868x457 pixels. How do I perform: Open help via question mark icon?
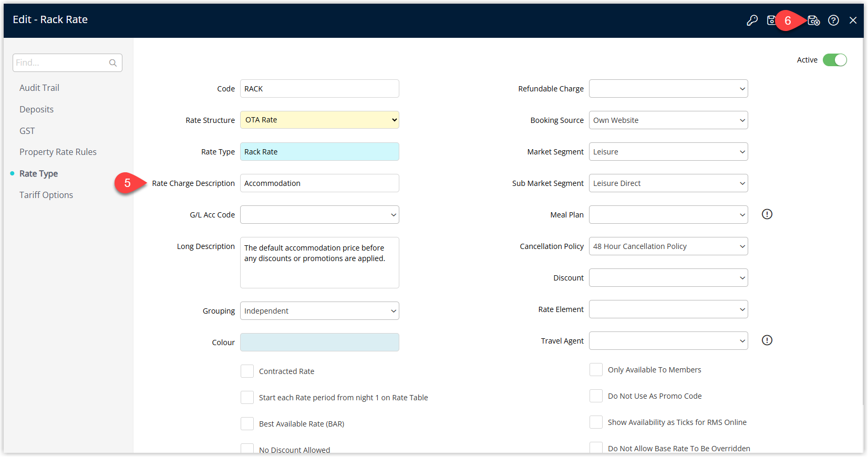coord(833,20)
